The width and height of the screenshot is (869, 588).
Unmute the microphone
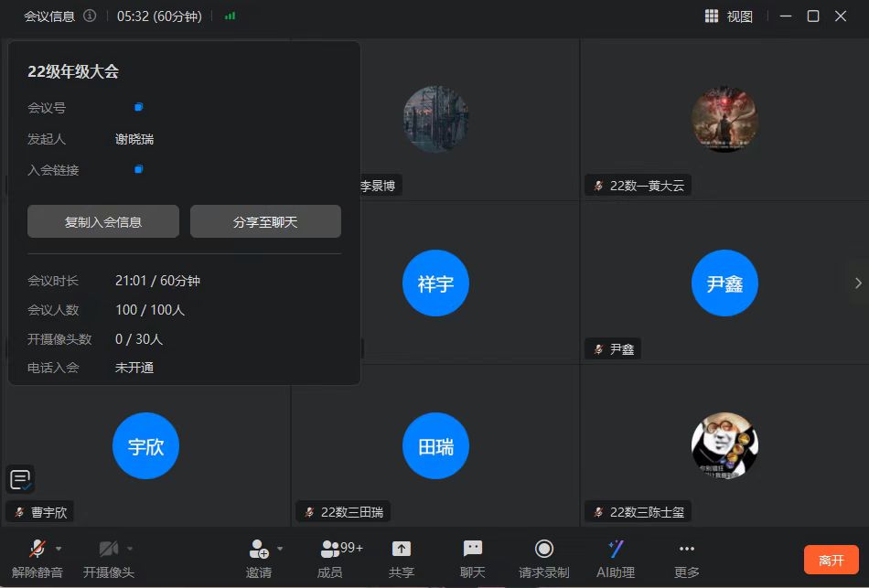pos(37,557)
